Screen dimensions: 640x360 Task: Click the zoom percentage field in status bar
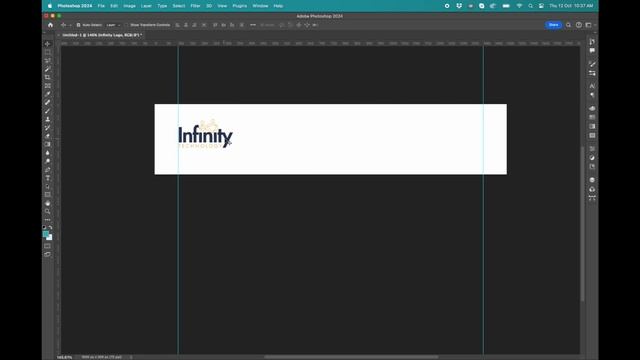click(64, 357)
